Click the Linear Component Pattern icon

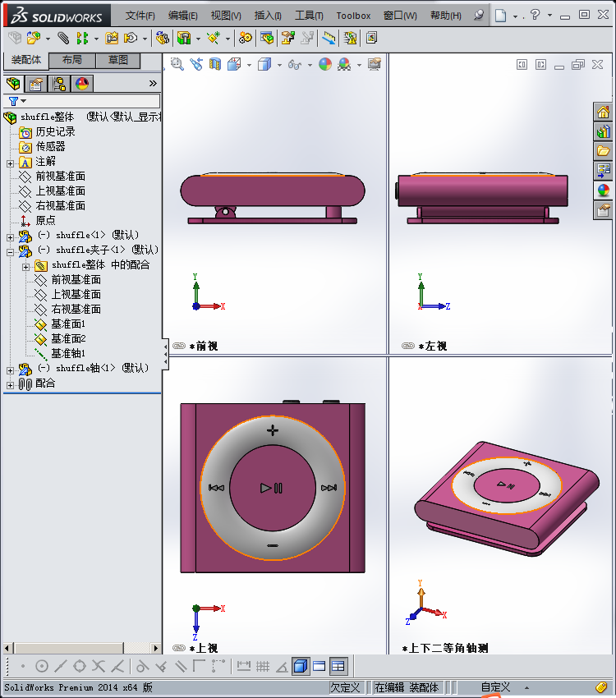[x=82, y=39]
